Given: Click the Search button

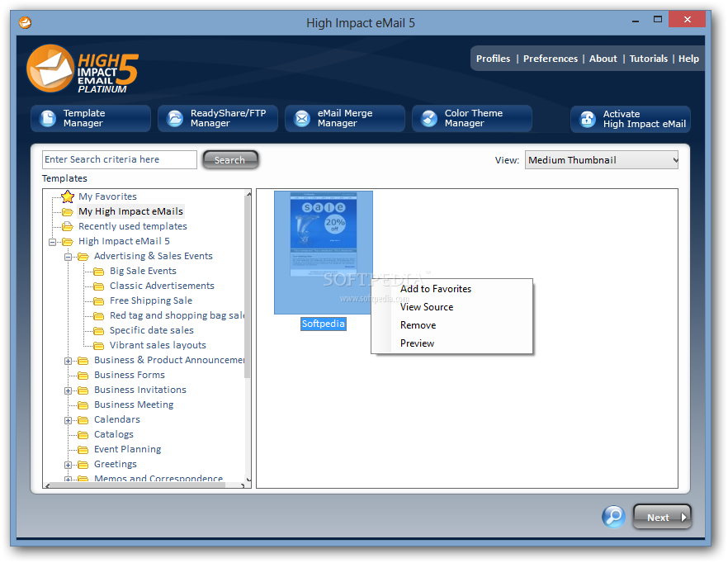Looking at the screenshot, I should click(230, 160).
